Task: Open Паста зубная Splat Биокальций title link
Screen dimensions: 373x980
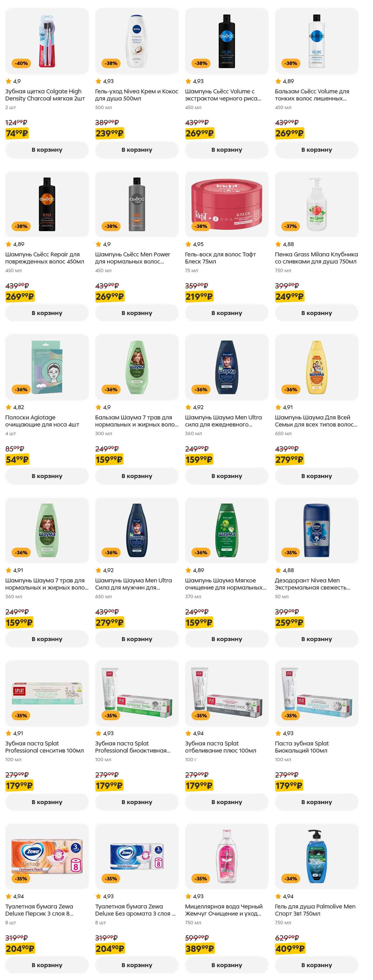Action: tap(302, 747)
